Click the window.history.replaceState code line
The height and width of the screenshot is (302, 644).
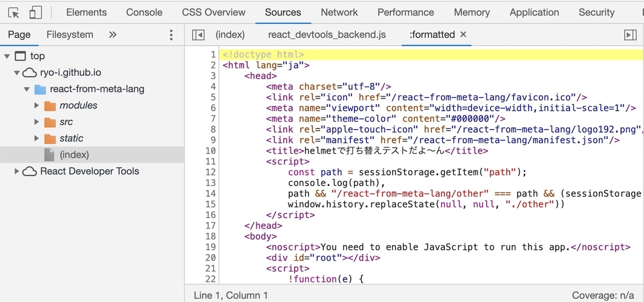point(427,204)
